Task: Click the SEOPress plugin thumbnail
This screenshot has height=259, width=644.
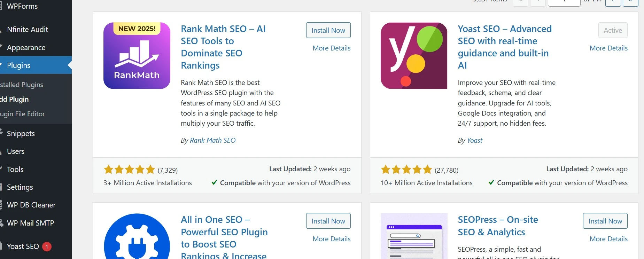Action: [x=414, y=237]
